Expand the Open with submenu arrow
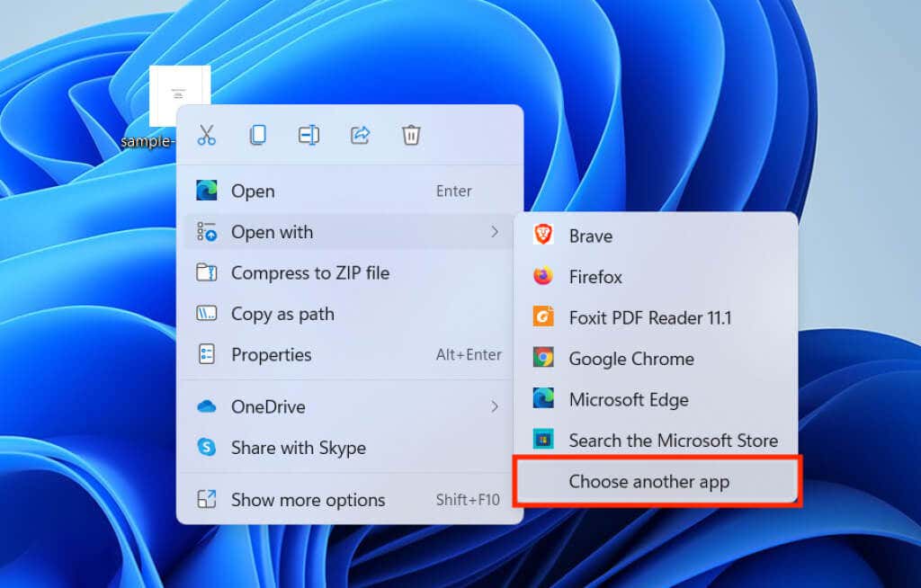 click(x=494, y=232)
